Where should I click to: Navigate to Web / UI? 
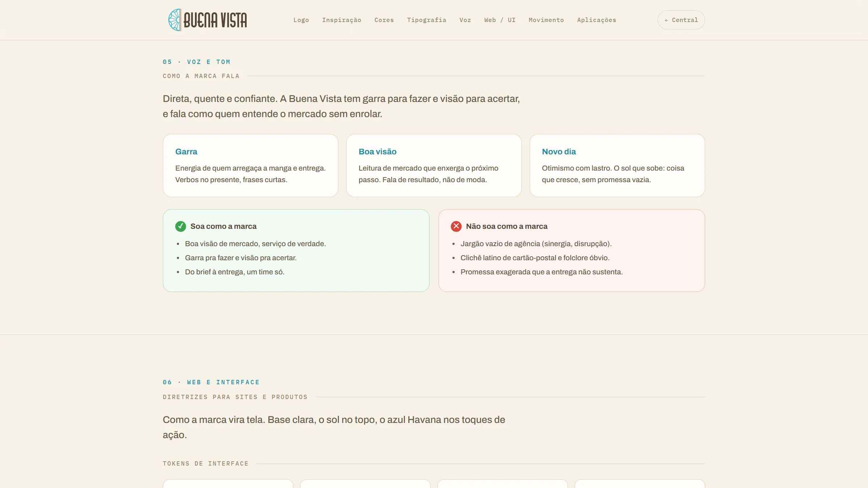click(x=499, y=20)
